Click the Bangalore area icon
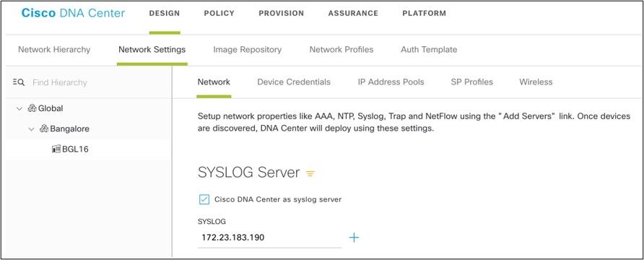 44,129
